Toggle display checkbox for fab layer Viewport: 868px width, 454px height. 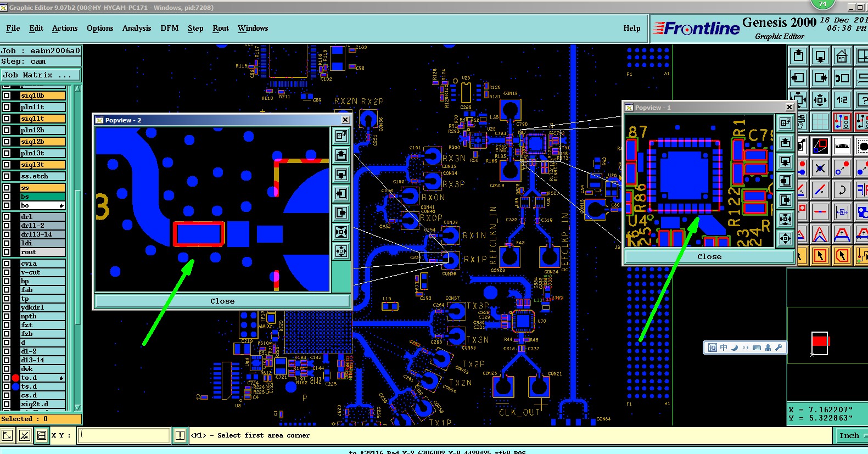(x=7, y=290)
